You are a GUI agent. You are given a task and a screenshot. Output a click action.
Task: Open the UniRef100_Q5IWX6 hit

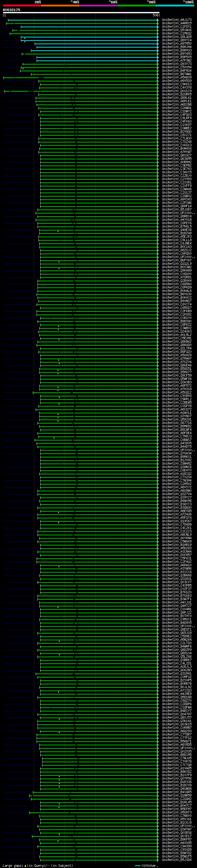[176, 30]
